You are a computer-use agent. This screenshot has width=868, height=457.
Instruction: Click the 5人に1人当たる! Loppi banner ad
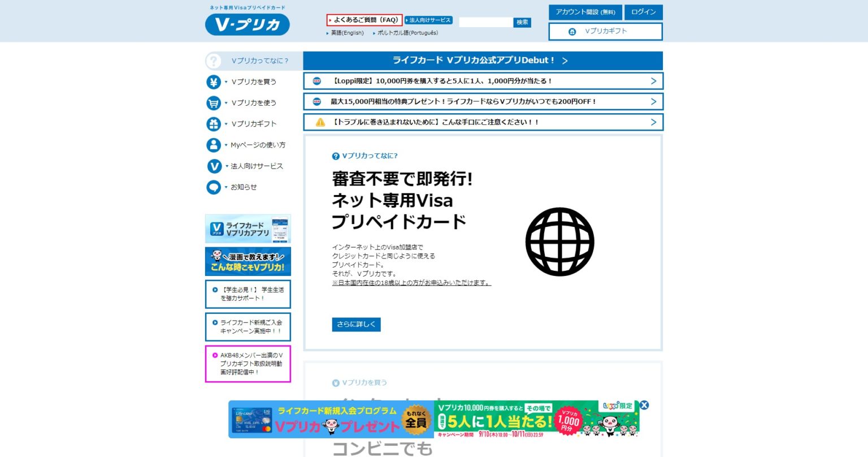coord(537,419)
